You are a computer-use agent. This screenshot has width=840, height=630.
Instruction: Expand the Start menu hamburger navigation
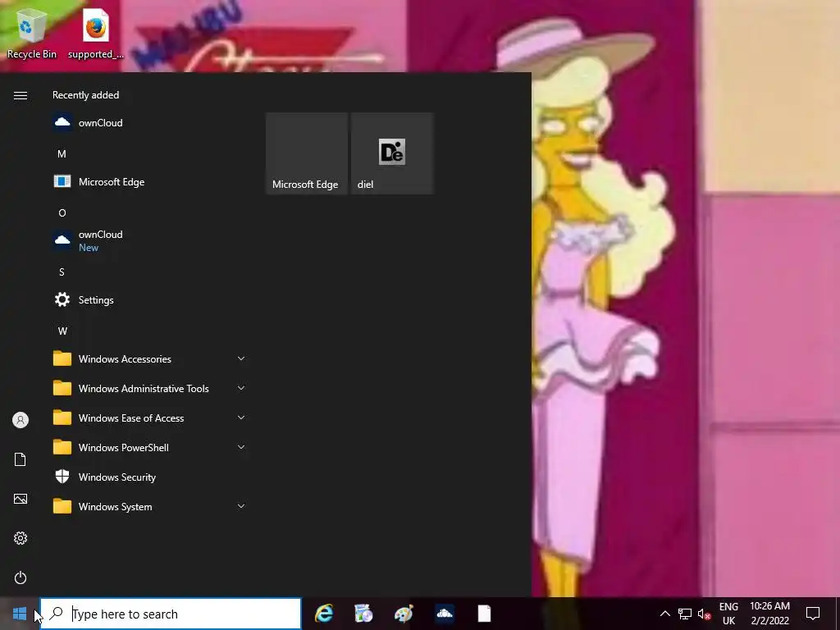(x=21, y=95)
